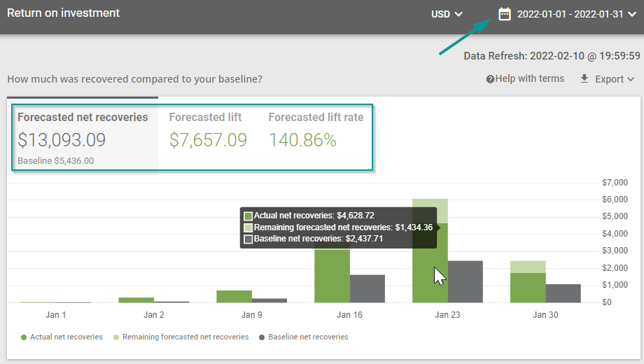Viewport: 644px width, 364px height.
Task: Open the Help with terms link
Action: [529, 79]
